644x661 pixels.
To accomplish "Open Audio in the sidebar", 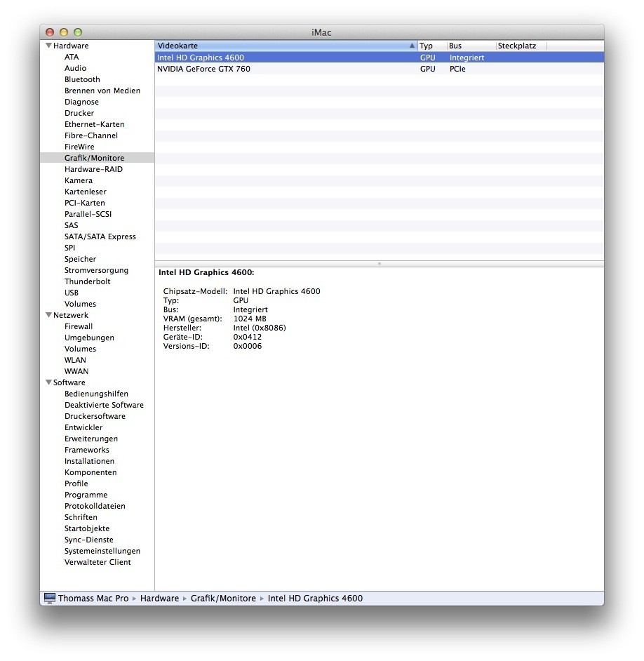I will pyautogui.click(x=76, y=68).
